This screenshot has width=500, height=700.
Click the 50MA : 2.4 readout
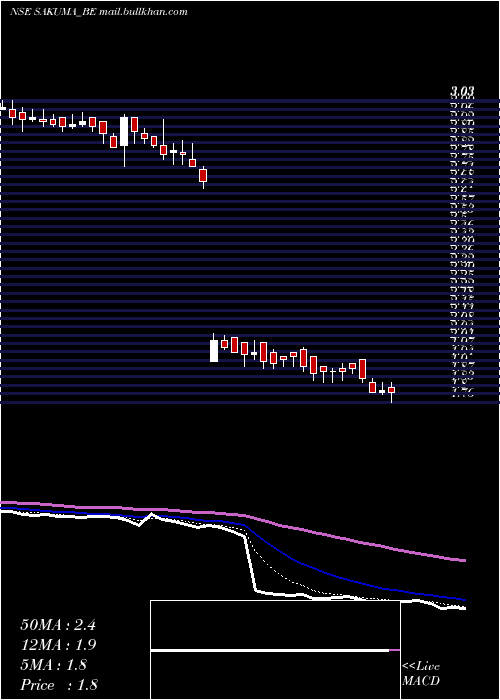(x=58, y=625)
